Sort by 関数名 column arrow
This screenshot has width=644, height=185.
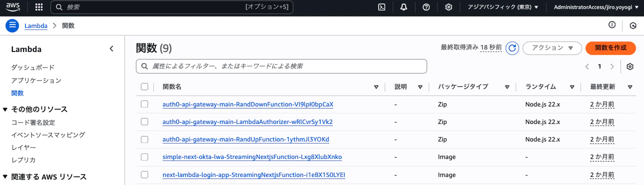click(376, 87)
